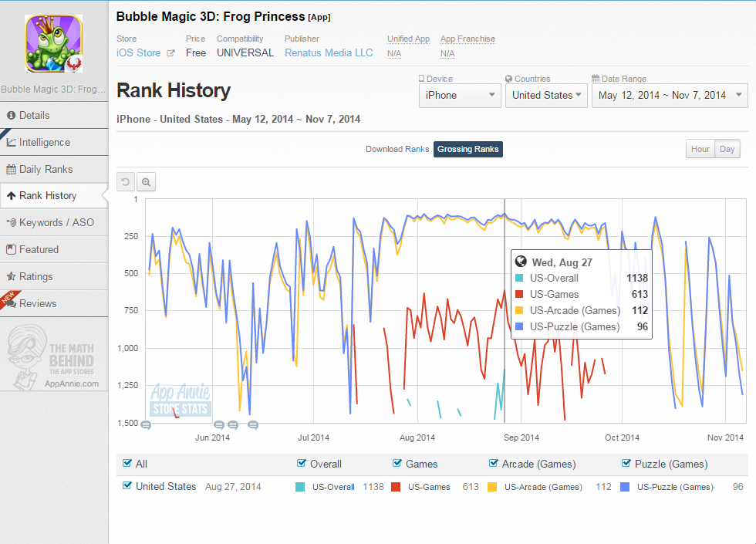
Task: Uncheck the Overall category checkbox
Action: 302,463
